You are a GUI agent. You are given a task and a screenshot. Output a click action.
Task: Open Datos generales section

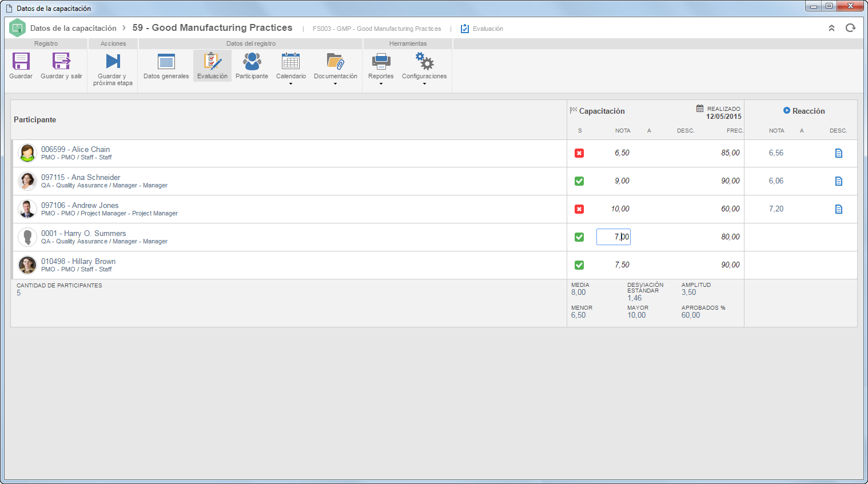[166, 61]
